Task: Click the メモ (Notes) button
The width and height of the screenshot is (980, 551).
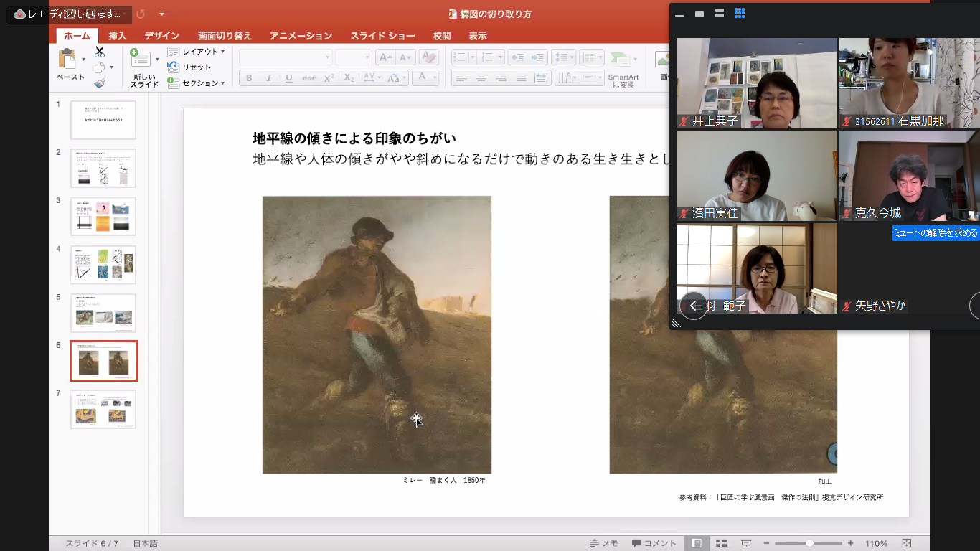Action: point(604,543)
